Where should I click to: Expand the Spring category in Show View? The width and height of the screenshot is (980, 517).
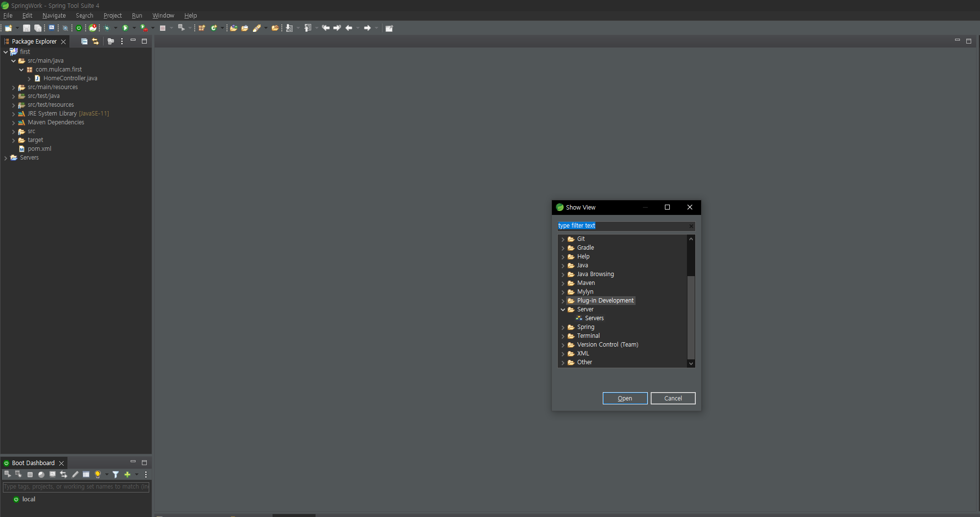(563, 327)
